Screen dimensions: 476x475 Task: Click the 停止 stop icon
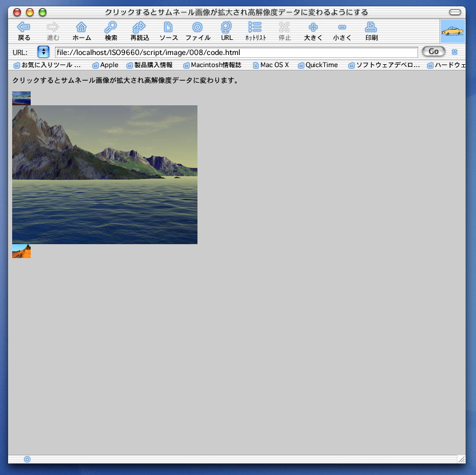pos(284,27)
